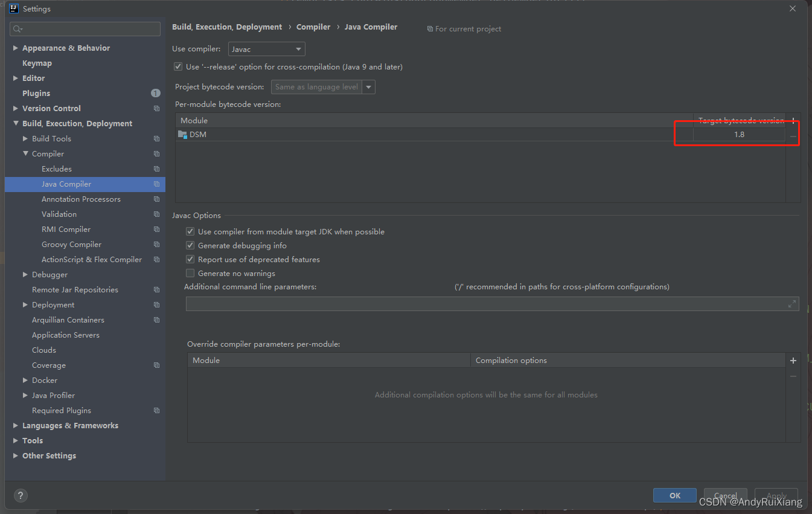The height and width of the screenshot is (514, 812).
Task: Click project-level icon next to Required Plugins
Action: click(156, 411)
